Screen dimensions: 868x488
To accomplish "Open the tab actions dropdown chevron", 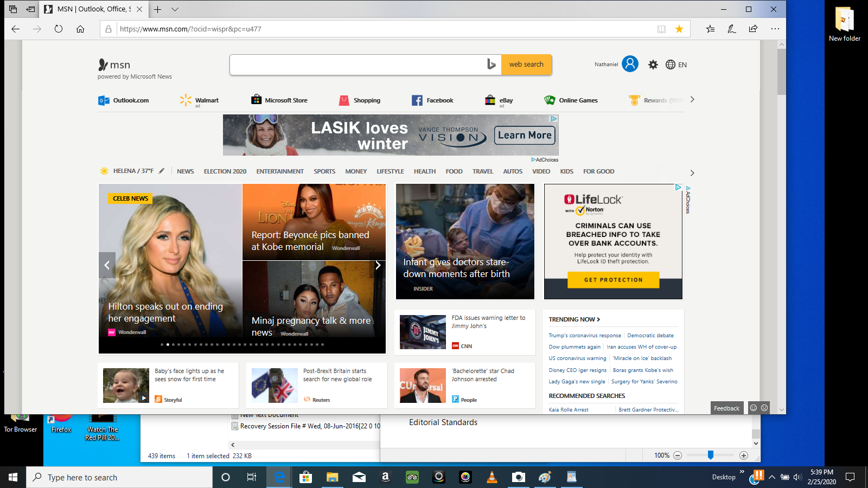I will pyautogui.click(x=175, y=9).
